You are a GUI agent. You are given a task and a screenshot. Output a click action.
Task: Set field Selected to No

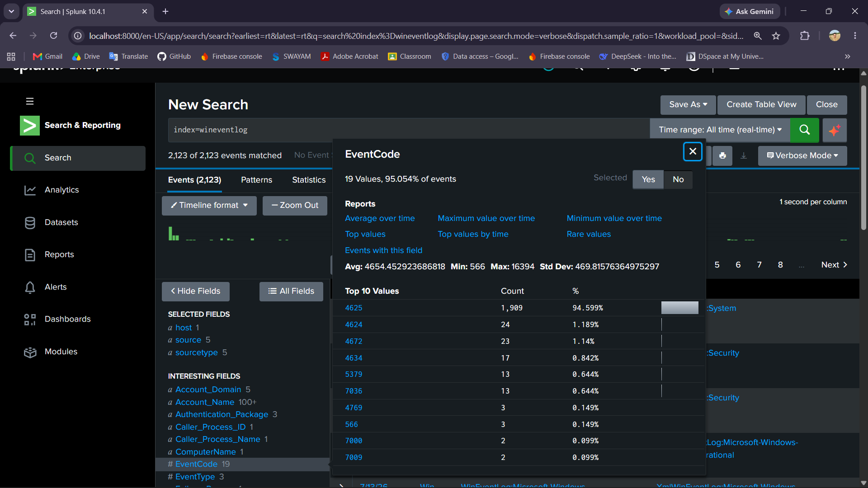point(678,179)
